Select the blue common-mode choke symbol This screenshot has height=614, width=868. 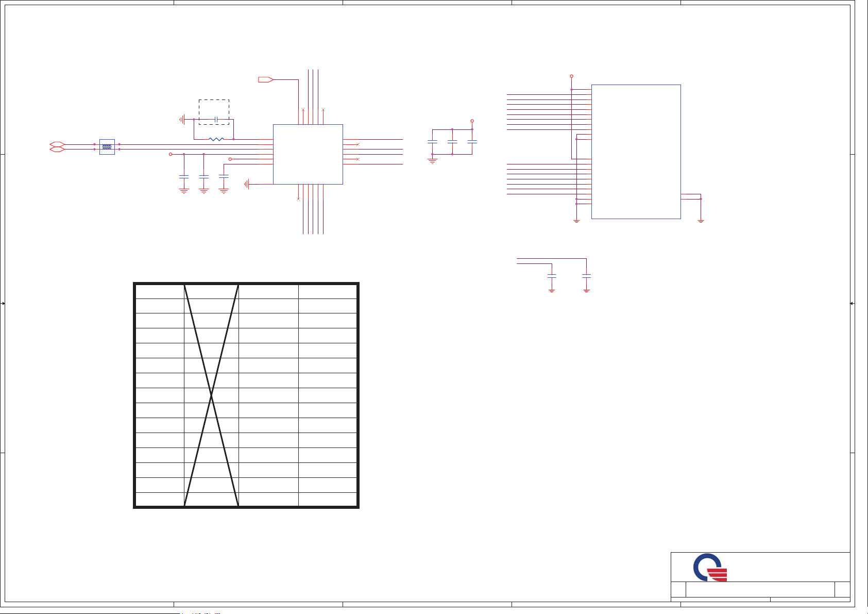[x=107, y=147]
